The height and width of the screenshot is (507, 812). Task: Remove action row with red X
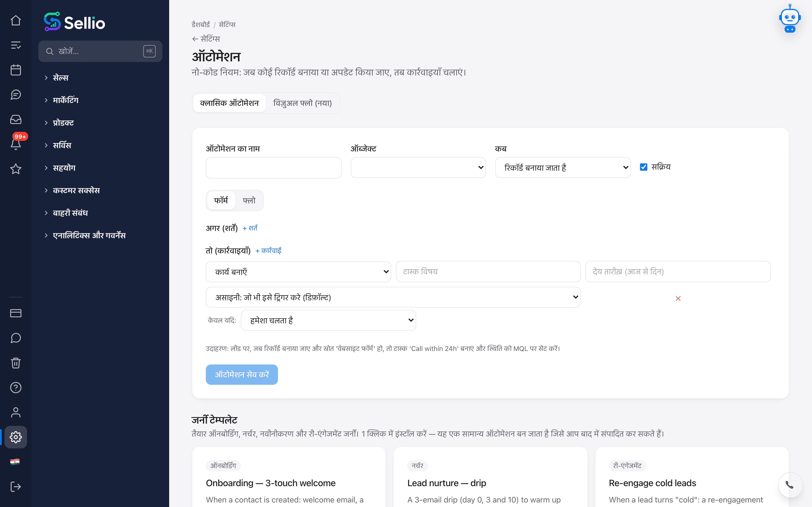(678, 298)
